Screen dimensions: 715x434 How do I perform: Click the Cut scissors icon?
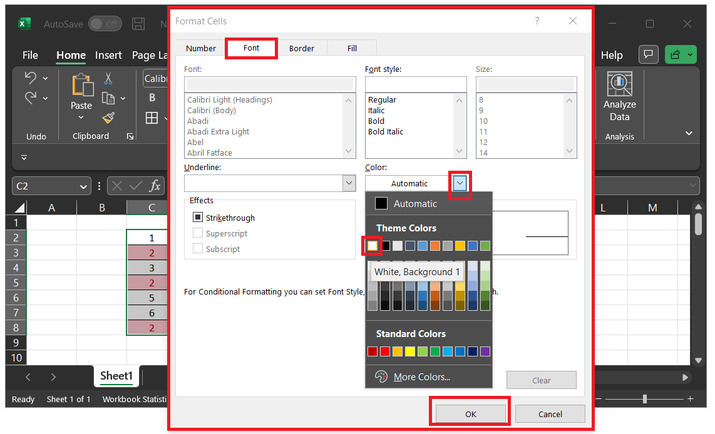click(x=108, y=78)
